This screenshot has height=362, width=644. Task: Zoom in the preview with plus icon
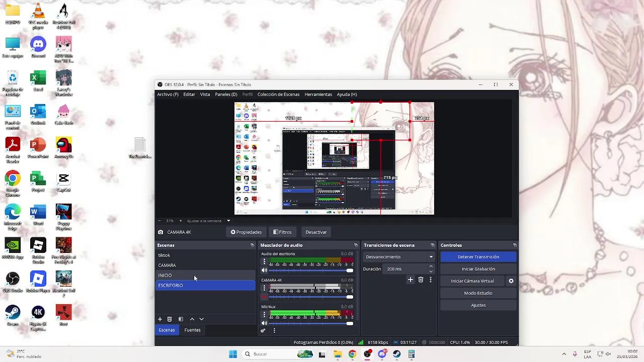[x=181, y=221]
